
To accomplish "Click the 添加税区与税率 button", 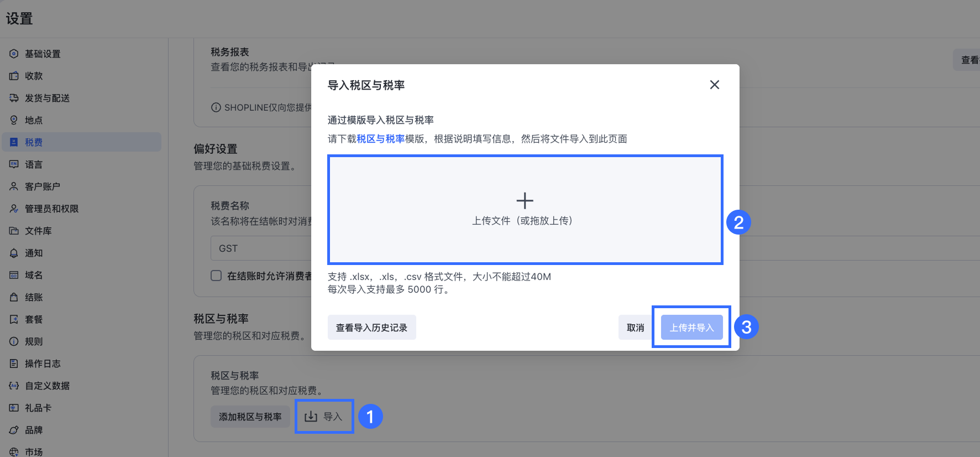I will (250, 417).
